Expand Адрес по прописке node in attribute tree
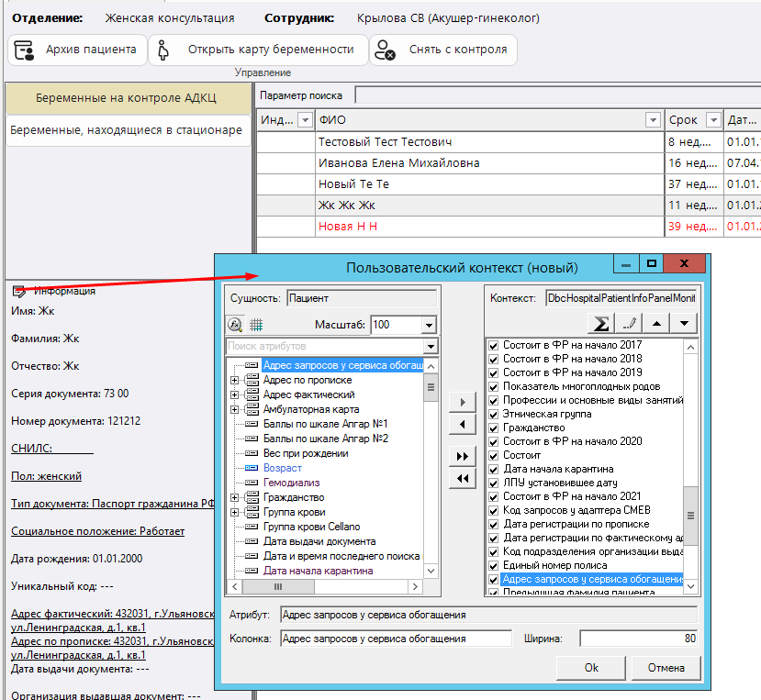This screenshot has width=761, height=700. pos(234,381)
